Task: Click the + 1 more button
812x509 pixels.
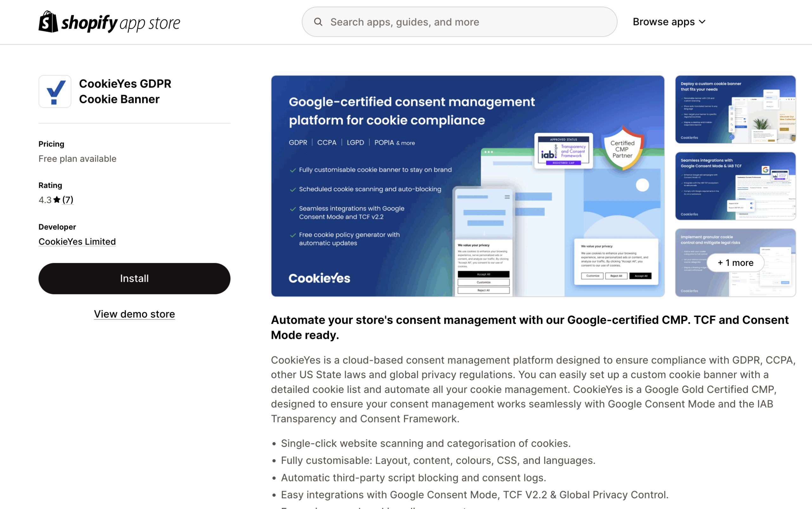Action: (736, 262)
